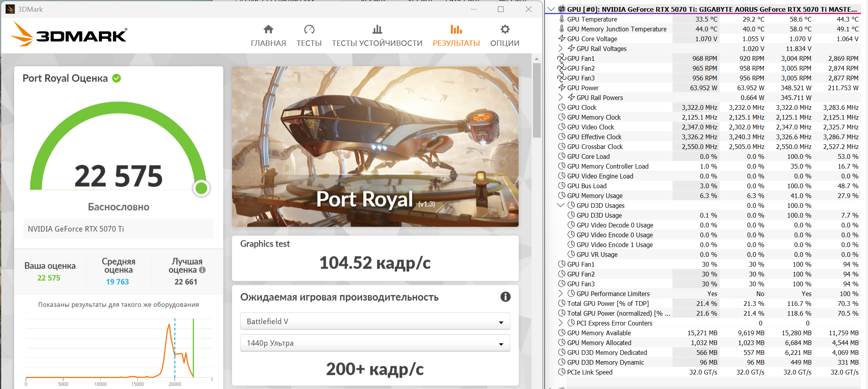The width and height of the screenshot is (868, 389).
Task: Click the 348.521 W maximum GPU Power value
Action: point(796,88)
